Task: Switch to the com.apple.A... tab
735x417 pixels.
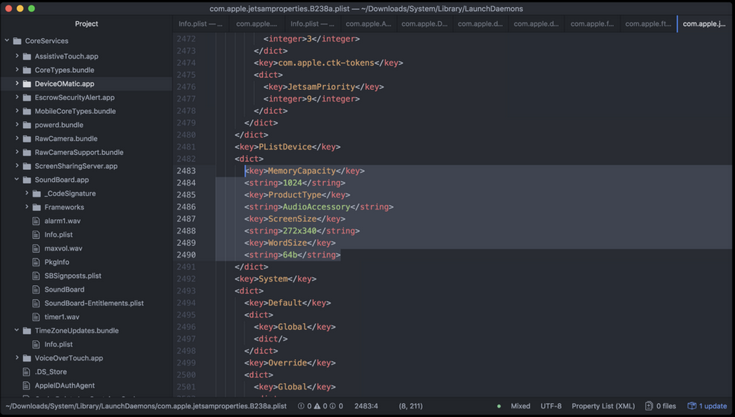Action: [368, 24]
